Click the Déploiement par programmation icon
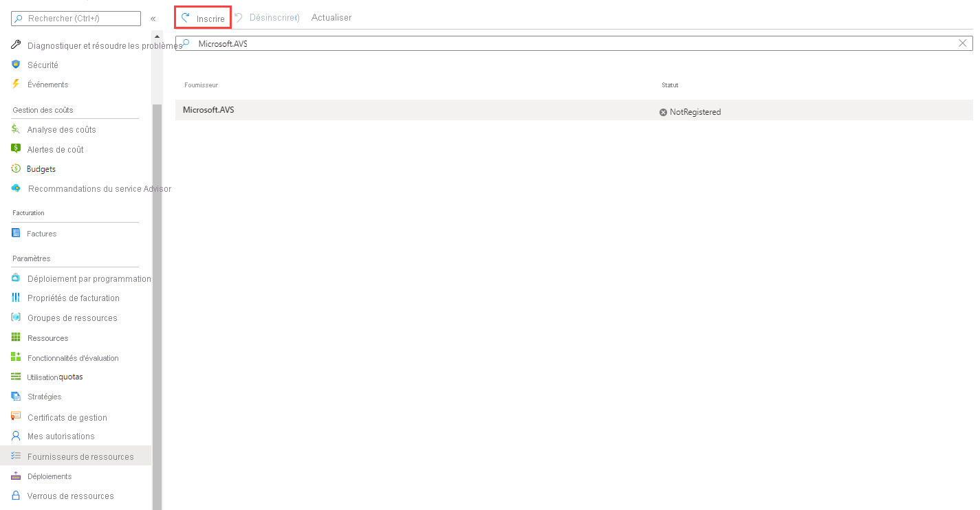 [x=17, y=278]
